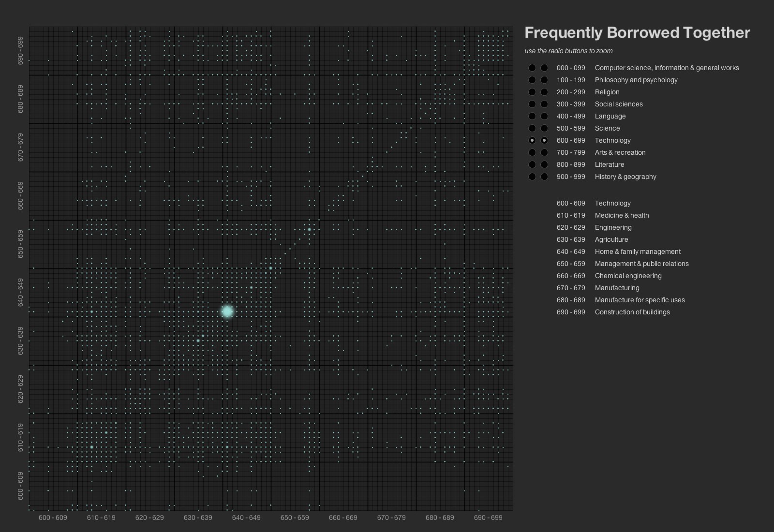Screen dimensions: 774x532
Task: Select right radio button for Arts & recreation
Action: pyautogui.click(x=544, y=152)
